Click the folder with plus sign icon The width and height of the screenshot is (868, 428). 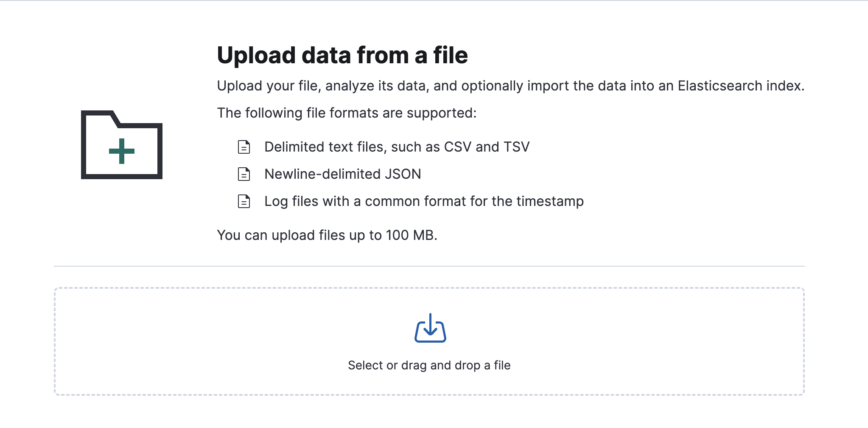pos(121,144)
